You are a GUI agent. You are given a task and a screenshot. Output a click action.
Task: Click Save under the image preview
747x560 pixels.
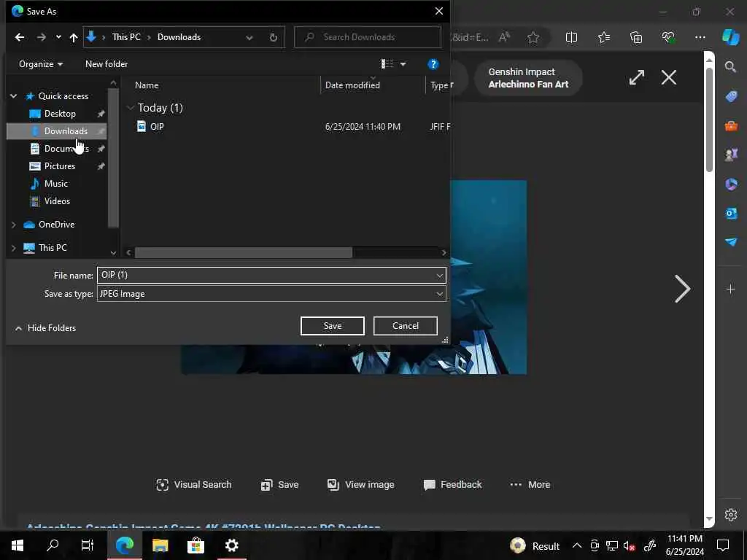[279, 485]
